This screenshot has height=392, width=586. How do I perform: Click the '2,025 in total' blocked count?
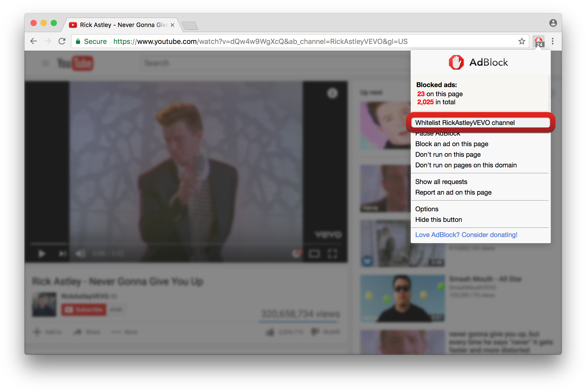click(436, 102)
